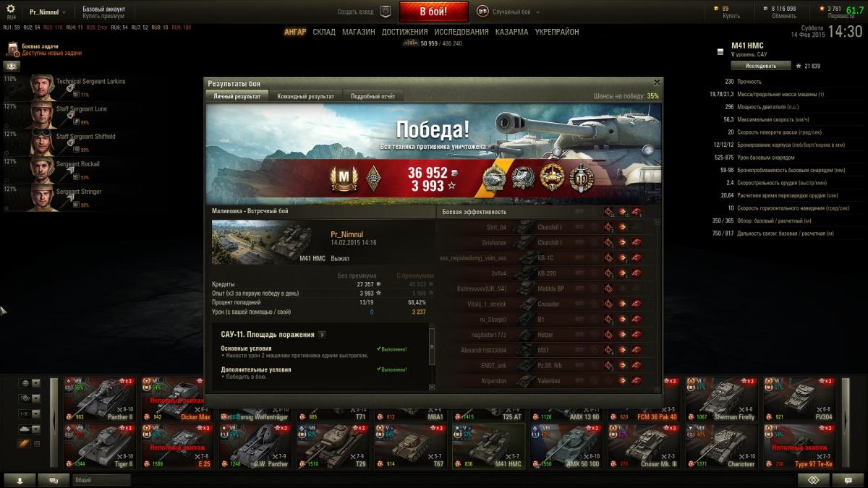Viewport: 868px width, 488px height.
Task: Open the Подробный отчёт tab
Action: (x=373, y=96)
